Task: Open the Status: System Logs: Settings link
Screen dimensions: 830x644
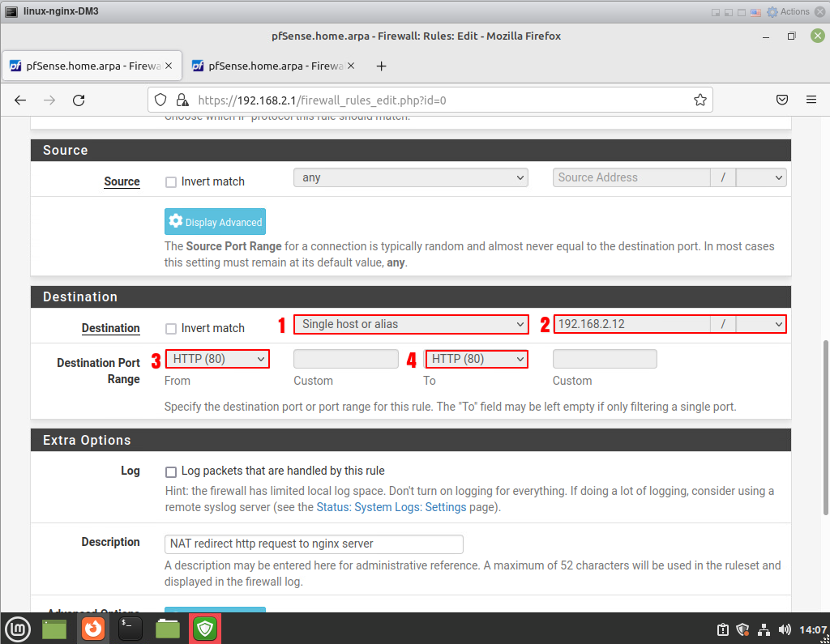Action: tap(391, 508)
